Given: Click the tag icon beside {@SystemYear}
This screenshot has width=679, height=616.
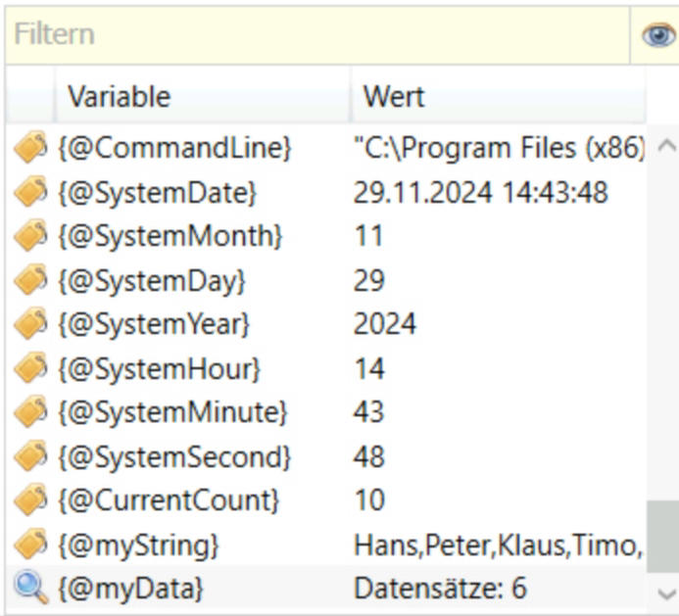Looking at the screenshot, I should tap(30, 324).
